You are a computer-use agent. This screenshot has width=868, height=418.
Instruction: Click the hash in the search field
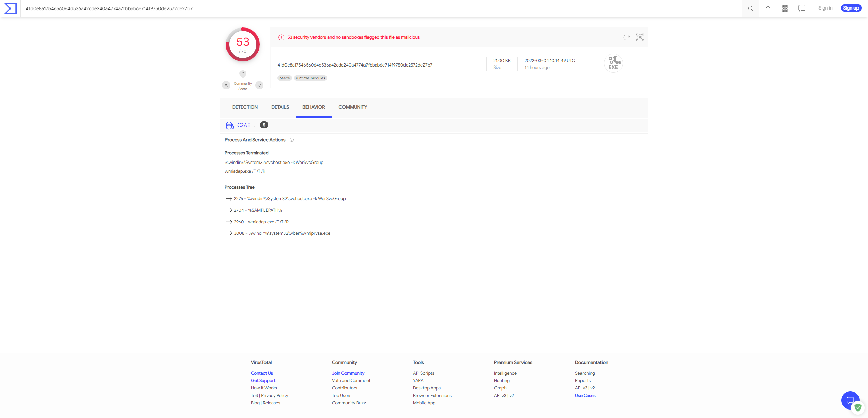(x=109, y=8)
